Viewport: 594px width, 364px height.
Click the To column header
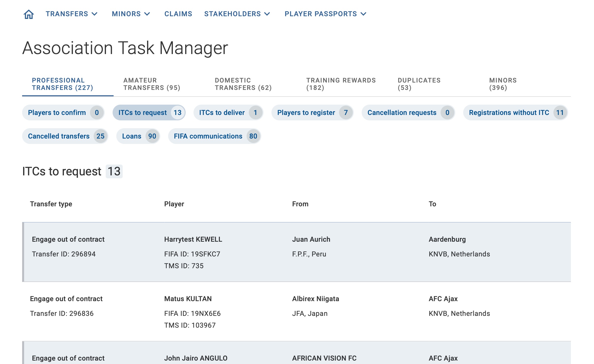[x=432, y=204]
